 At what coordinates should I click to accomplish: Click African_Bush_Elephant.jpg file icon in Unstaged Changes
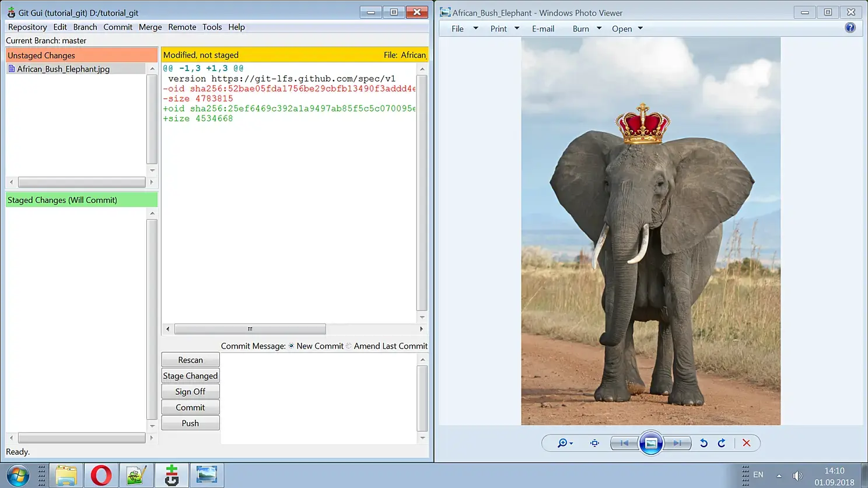[x=11, y=69]
